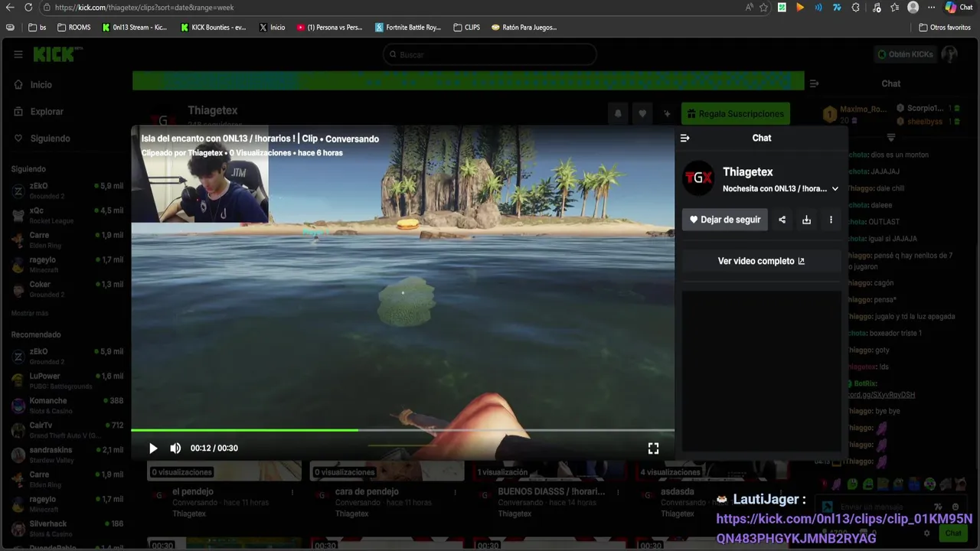The width and height of the screenshot is (980, 551).
Task: Open the Fortnite Battle Royale bookmark
Action: 408,28
